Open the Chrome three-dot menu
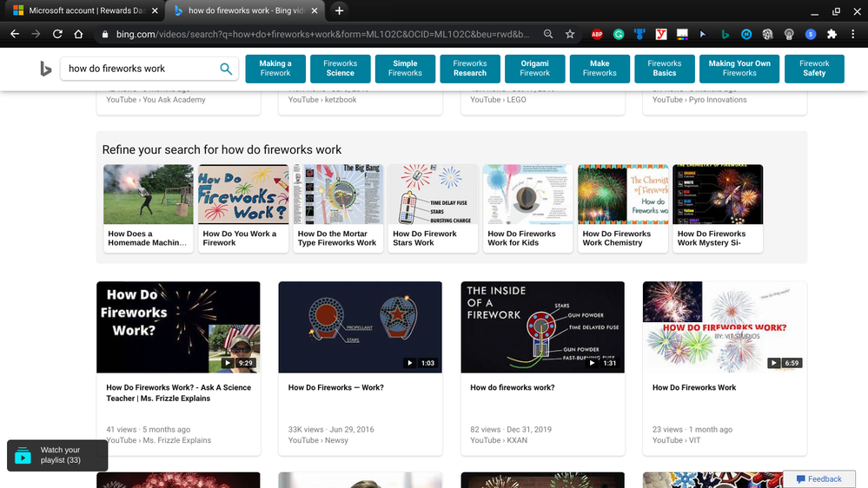 [x=853, y=35]
